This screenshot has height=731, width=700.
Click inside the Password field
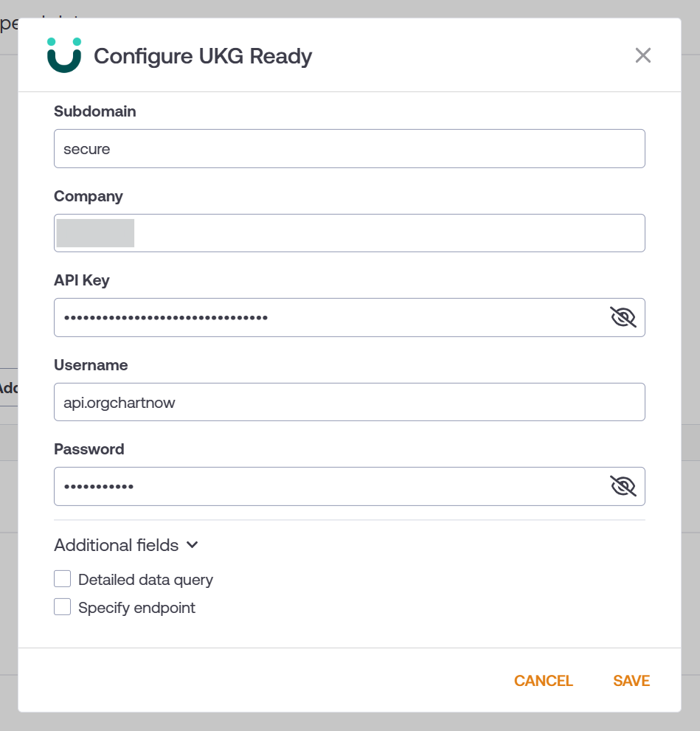click(x=295, y=486)
